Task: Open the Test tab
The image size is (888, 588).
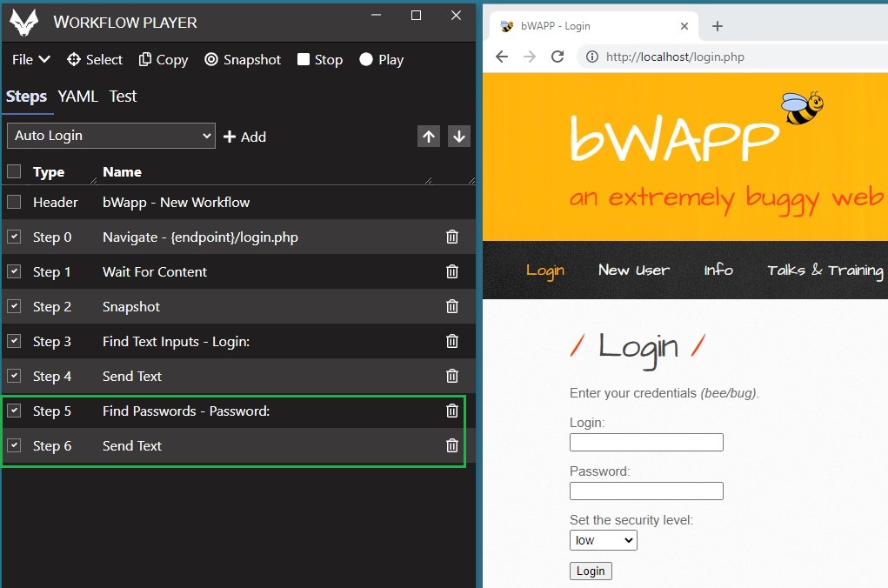Action: [123, 97]
